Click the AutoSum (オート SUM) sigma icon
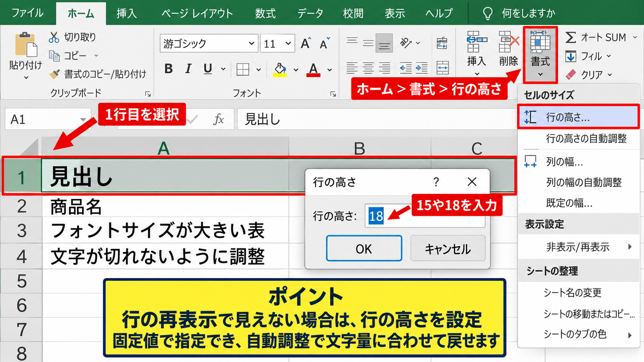Viewport: 644px width, 362px height. click(571, 37)
